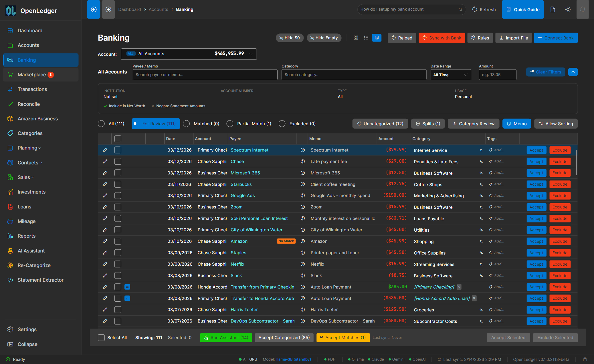Image resolution: width=594 pixels, height=364 pixels.
Task: Open the All Accounts dropdown
Action: click(189, 54)
